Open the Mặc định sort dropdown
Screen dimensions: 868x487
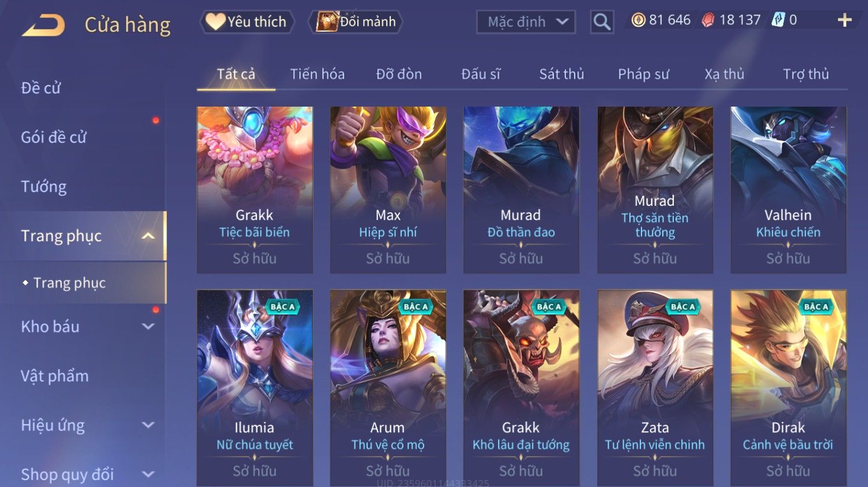pyautogui.click(x=526, y=22)
